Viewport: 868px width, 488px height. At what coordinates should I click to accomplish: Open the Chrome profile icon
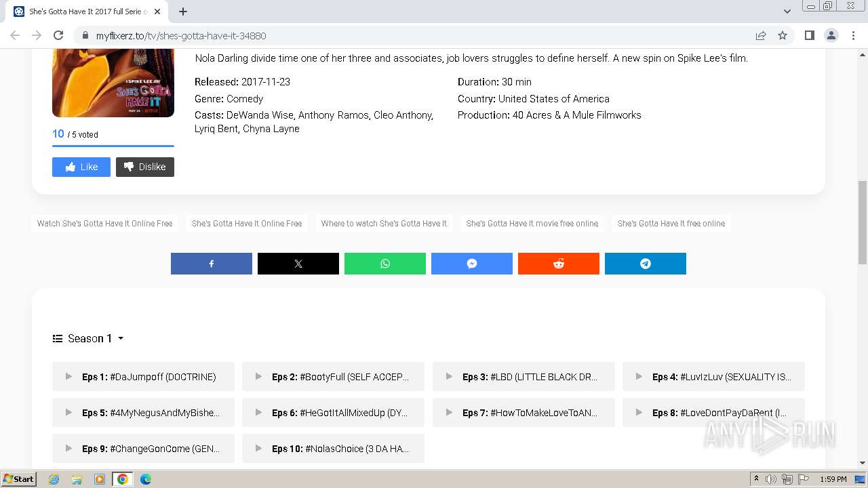click(x=831, y=35)
